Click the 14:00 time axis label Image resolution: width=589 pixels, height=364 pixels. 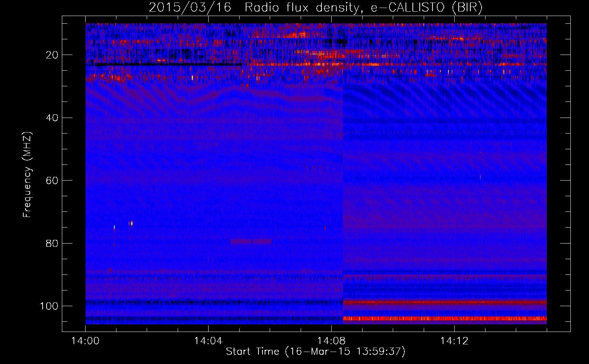pos(86,341)
